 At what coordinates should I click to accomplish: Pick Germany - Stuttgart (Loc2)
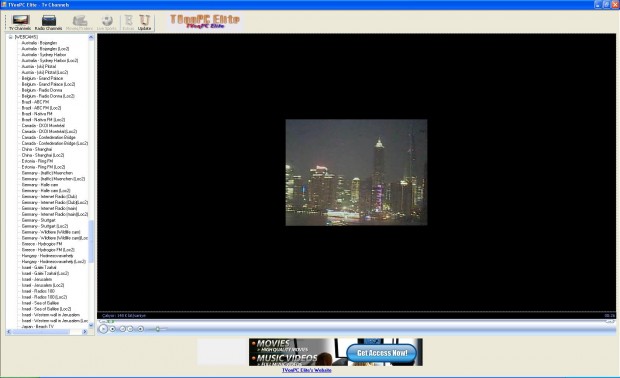click(45, 226)
